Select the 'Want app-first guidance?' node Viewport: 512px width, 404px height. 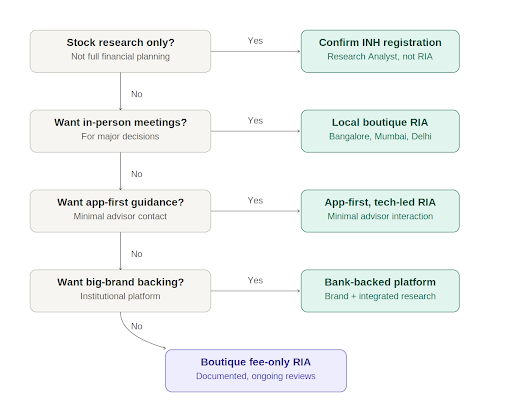click(120, 211)
